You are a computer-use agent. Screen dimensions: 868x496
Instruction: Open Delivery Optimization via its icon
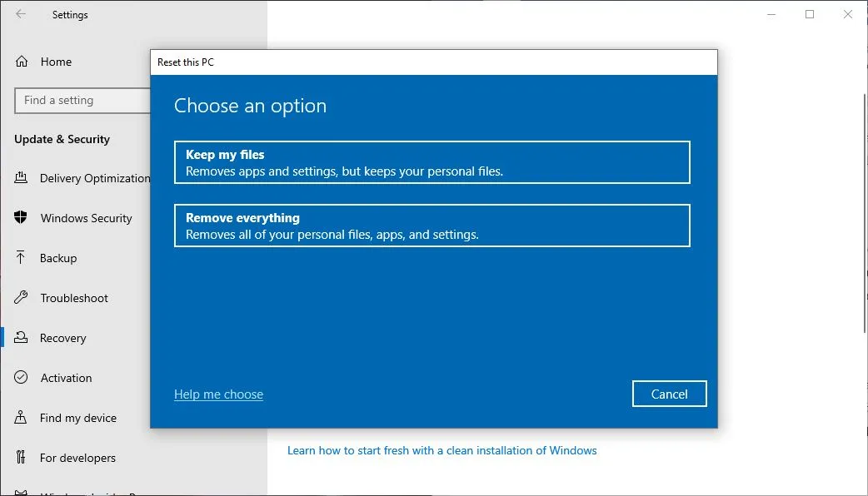(23, 178)
